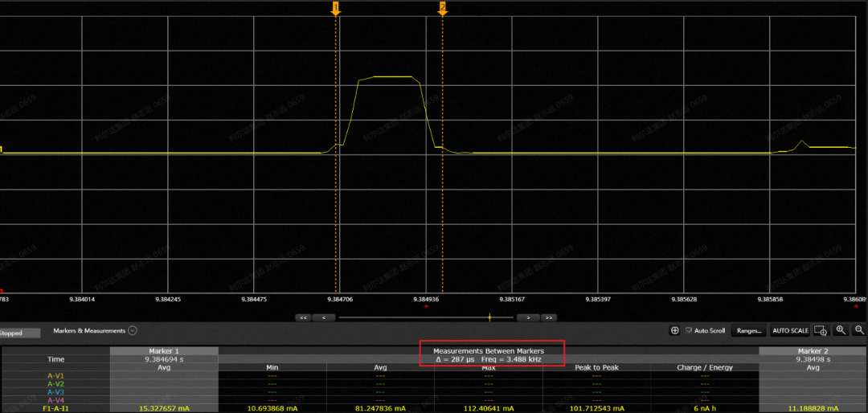The image size is (868, 413).
Task: Click the zoom out magnifier icon
Action: pos(859,330)
